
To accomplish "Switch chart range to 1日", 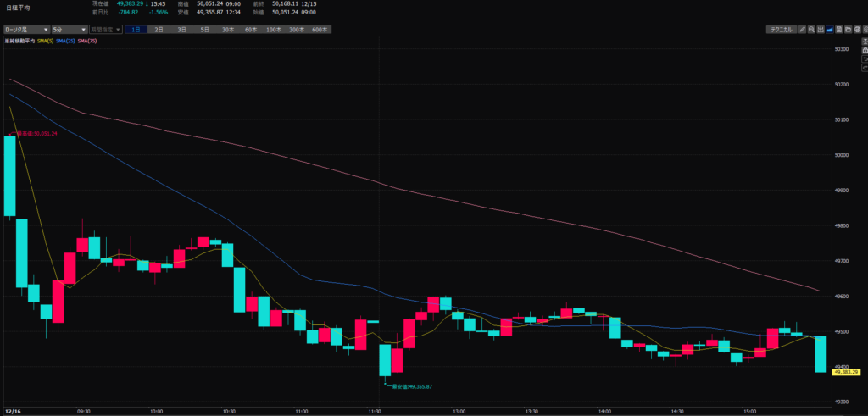I will pyautogui.click(x=136, y=30).
